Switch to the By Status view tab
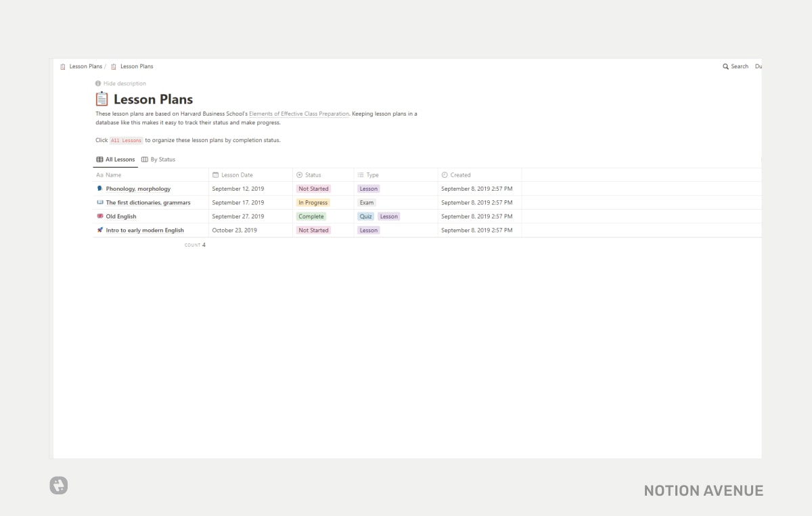Screen dimensions: 812x516 (158, 160)
